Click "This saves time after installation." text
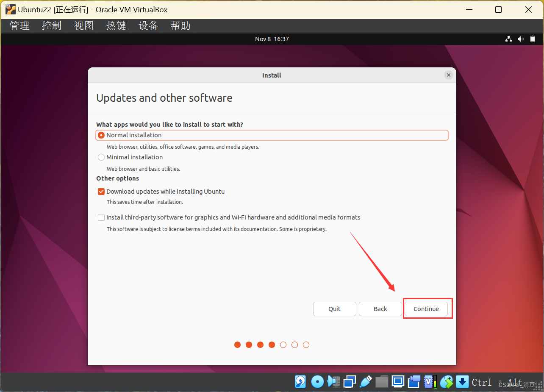Viewport: 544px width, 392px height. pos(145,202)
